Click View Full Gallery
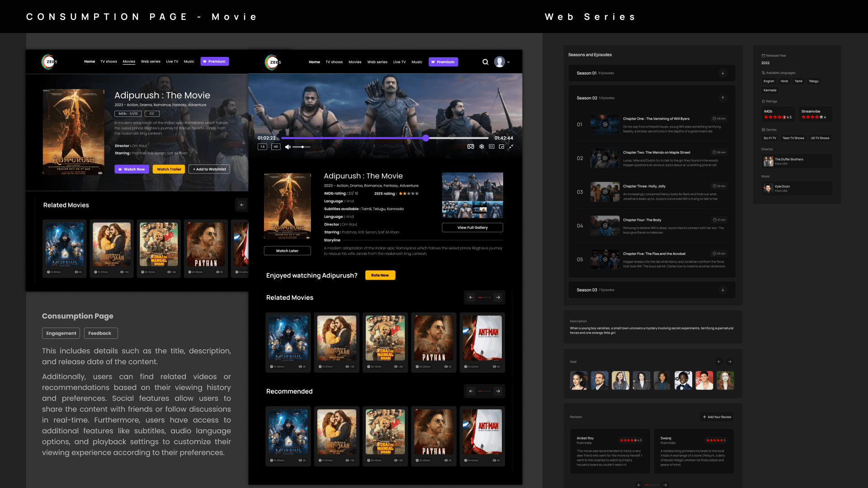Screen dimensions: 868x488 coord(472,228)
